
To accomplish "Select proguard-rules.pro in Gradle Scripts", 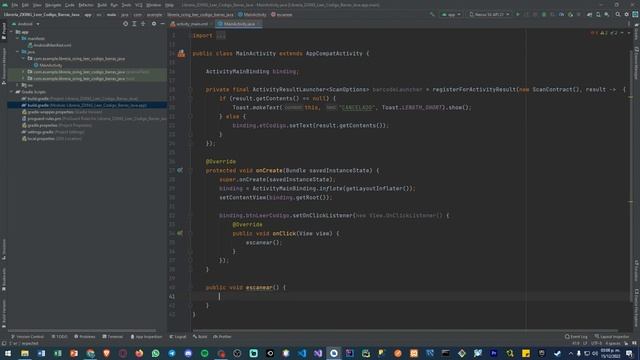I will pyautogui.click(x=94, y=119).
